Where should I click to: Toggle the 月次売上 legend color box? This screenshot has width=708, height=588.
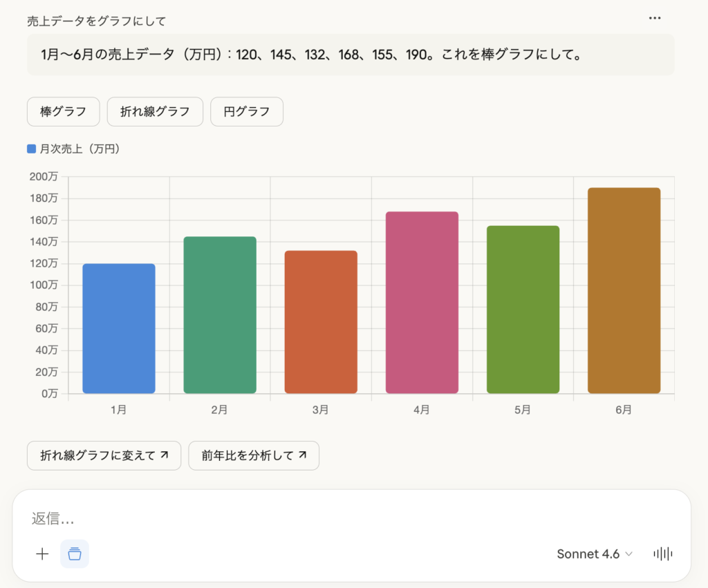[32, 149]
